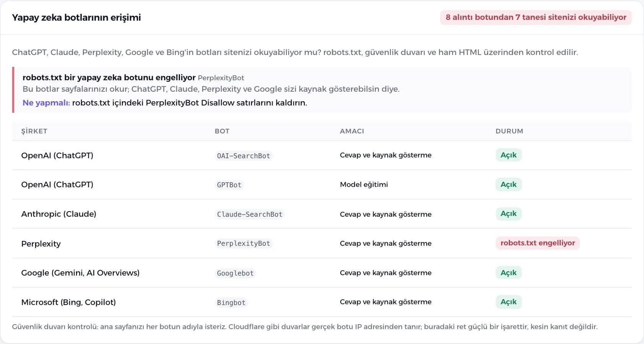644x344 pixels.
Task: Click the red "robots.txt engelliyor" status badge
Action: (537, 243)
